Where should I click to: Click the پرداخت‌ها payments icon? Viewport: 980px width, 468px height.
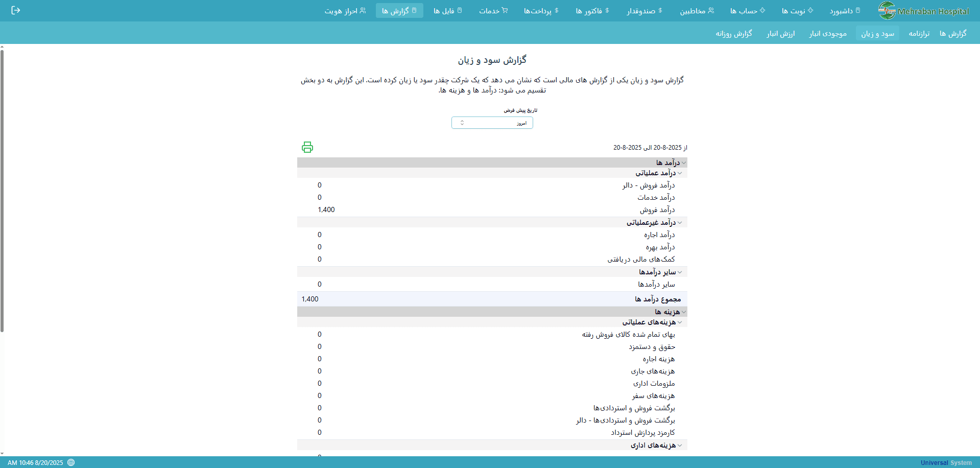(557, 10)
